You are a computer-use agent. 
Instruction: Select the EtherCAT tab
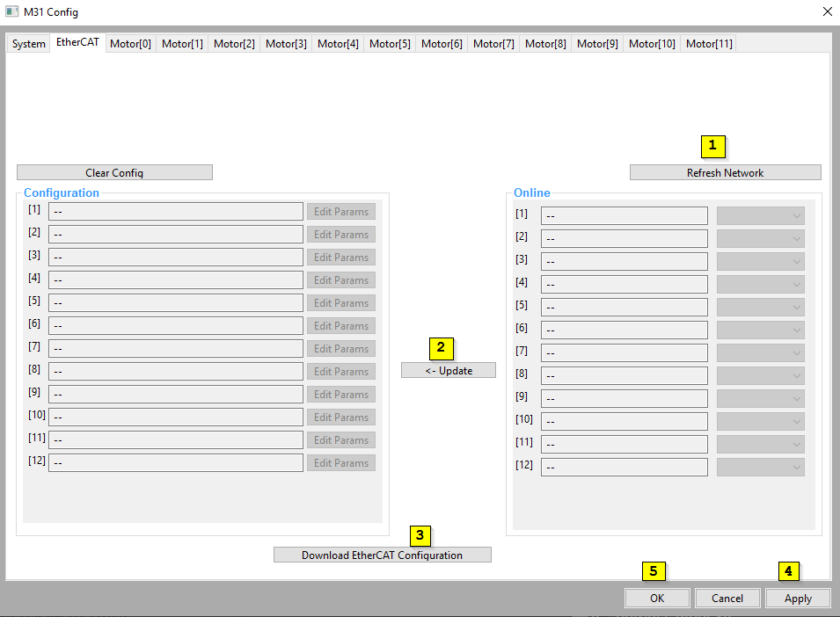coord(77,42)
